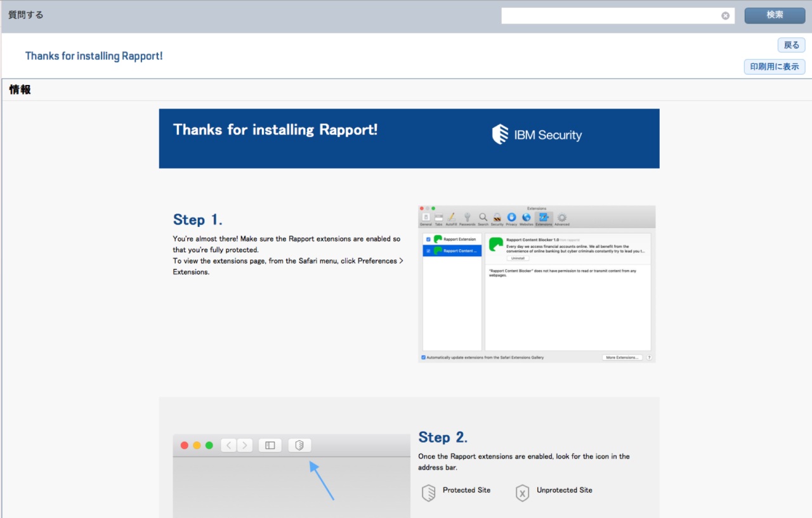Toggle the Rapport Content Blocker row checkbox

(x=428, y=251)
